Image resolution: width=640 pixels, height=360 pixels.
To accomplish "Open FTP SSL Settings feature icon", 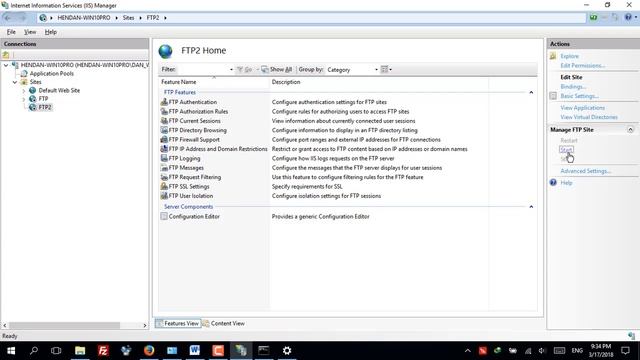I will point(164,187).
